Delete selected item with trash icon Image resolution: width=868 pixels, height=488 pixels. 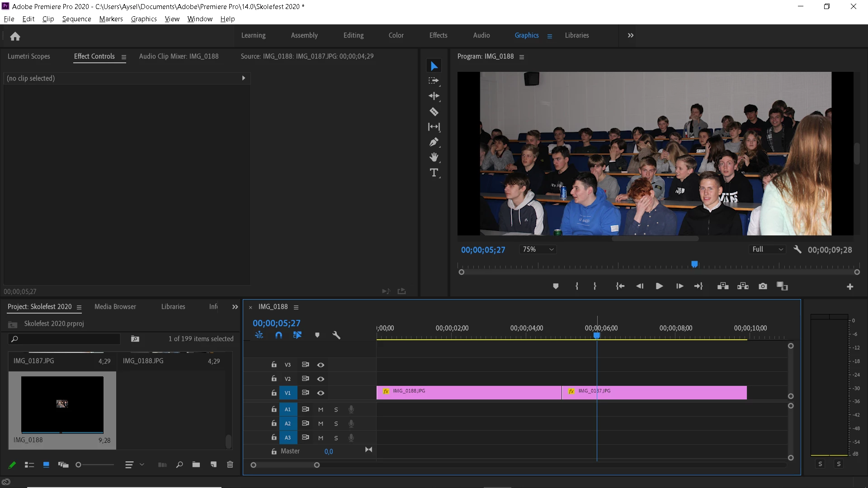(x=230, y=465)
